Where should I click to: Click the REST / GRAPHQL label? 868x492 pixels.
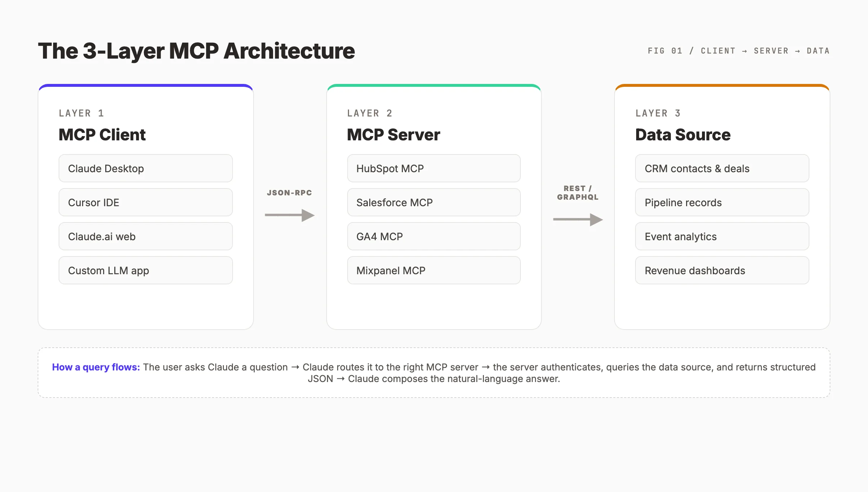coord(578,193)
